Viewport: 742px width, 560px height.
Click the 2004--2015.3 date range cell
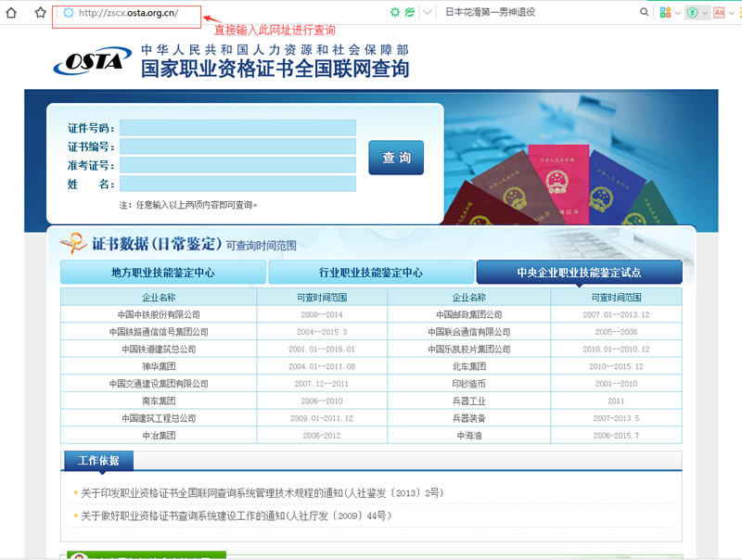coord(322,332)
